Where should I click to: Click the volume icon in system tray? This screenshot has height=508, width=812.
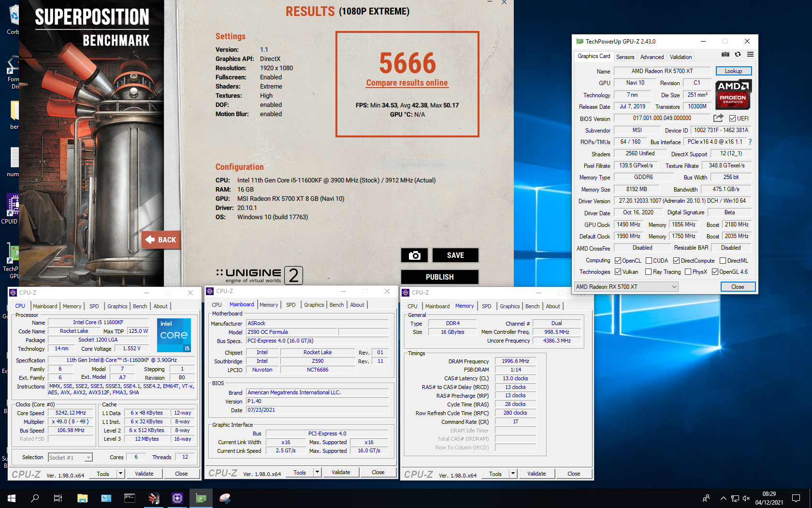point(746,498)
